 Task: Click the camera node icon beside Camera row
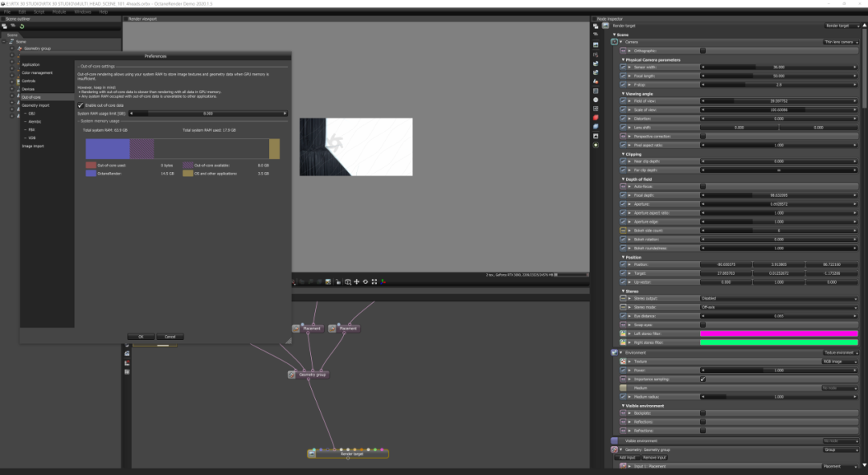click(x=615, y=42)
